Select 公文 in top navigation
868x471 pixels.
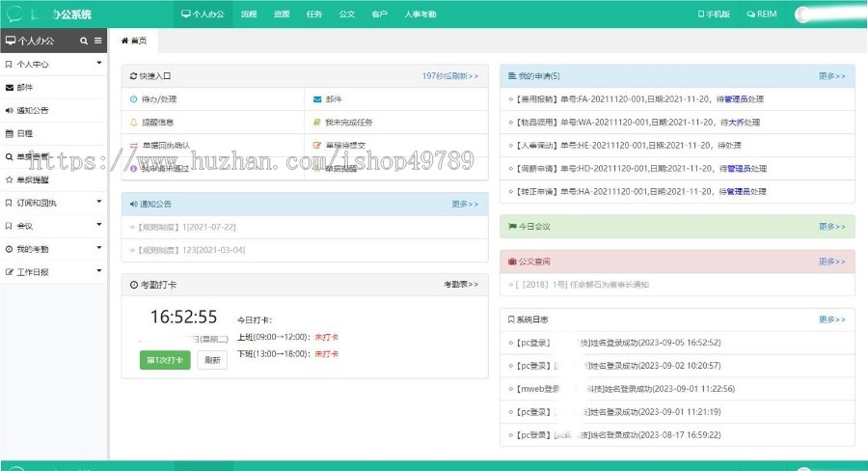pos(346,14)
